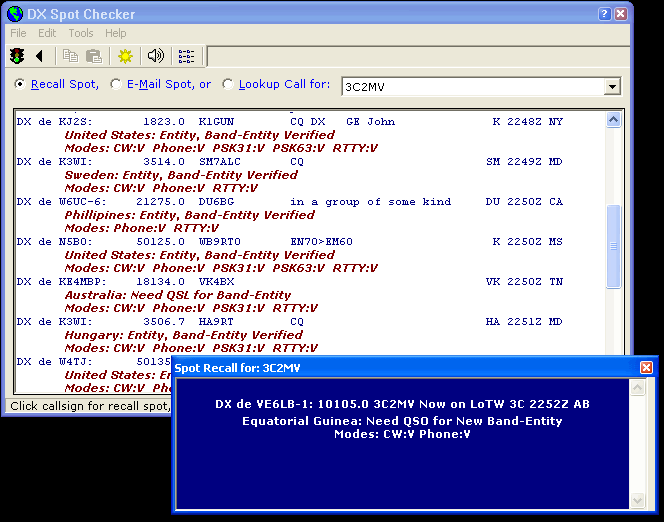
Task: Click the help question mark button
Action: tap(604, 14)
